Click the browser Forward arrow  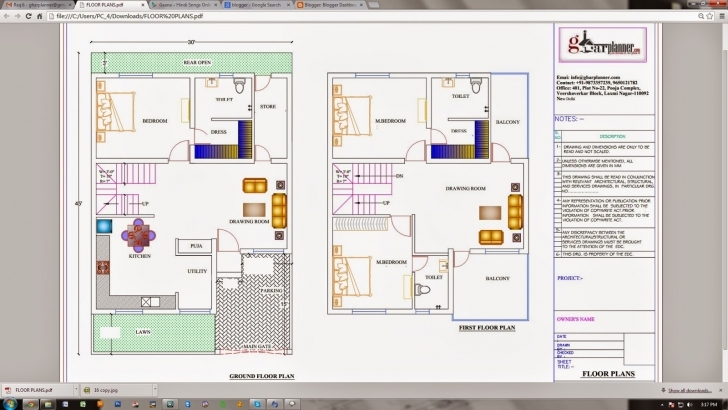click(x=18, y=16)
